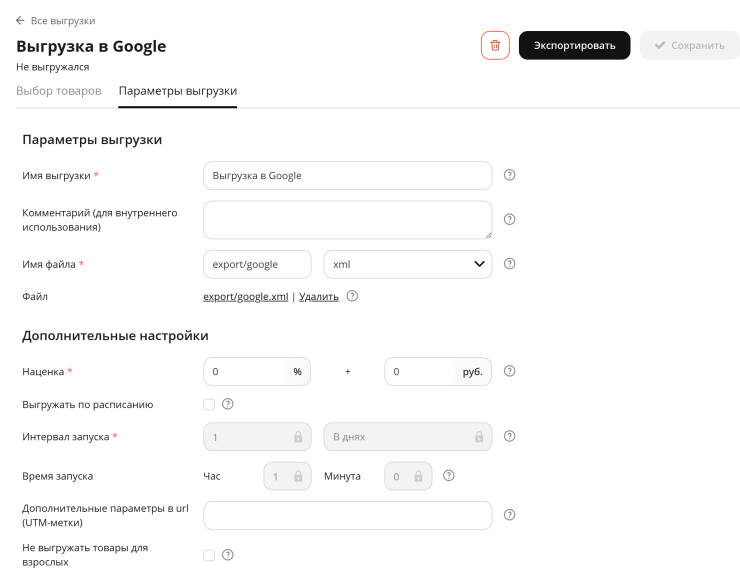Focus the Имя выгрузки text field
The height and width of the screenshot is (584, 740).
pos(348,176)
